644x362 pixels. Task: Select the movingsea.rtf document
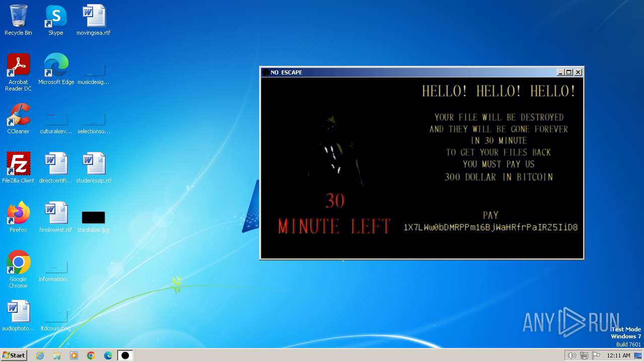pyautogui.click(x=94, y=20)
